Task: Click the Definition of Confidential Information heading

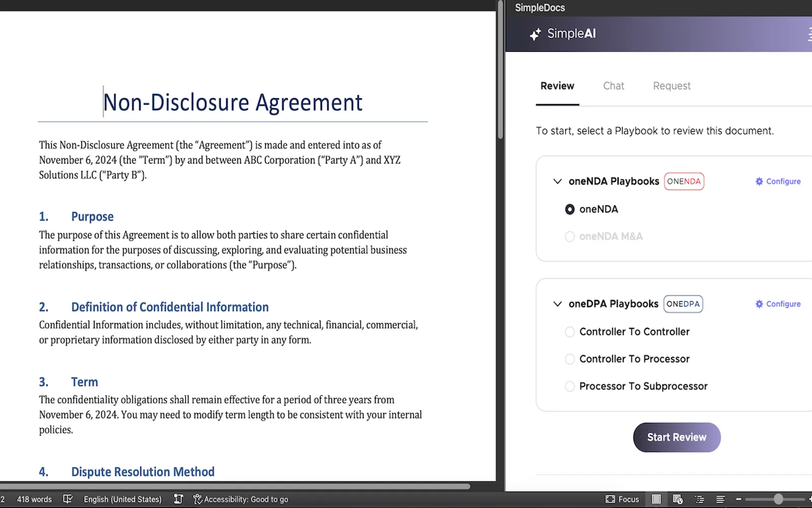Action: click(x=170, y=307)
